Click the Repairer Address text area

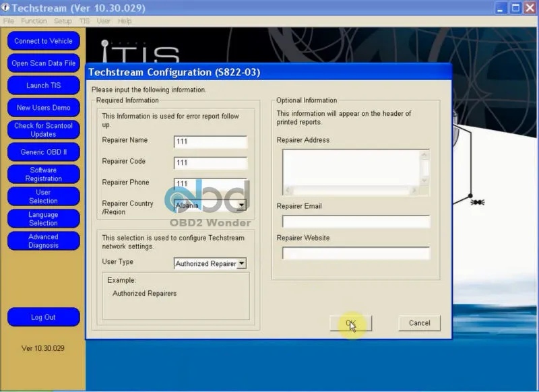tap(351, 168)
